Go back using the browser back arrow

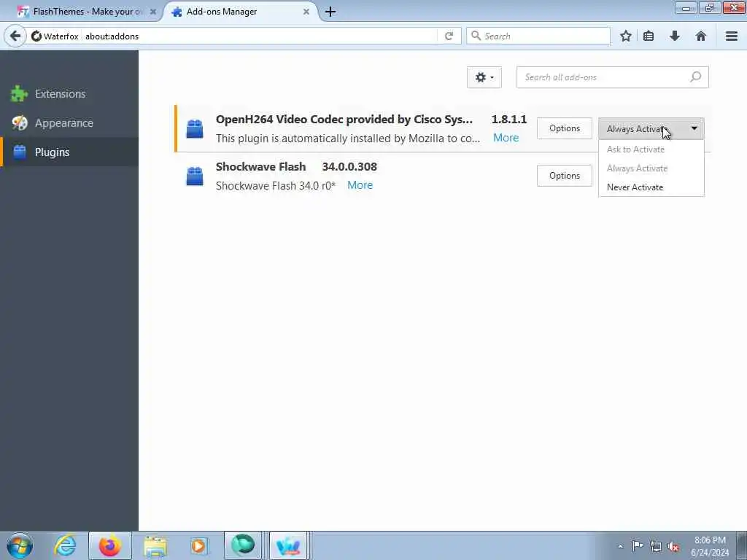point(15,36)
